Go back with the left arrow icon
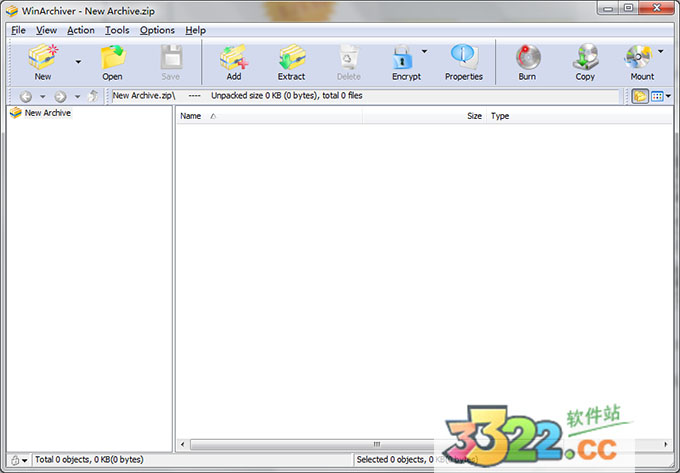680x473 pixels. pos(26,96)
